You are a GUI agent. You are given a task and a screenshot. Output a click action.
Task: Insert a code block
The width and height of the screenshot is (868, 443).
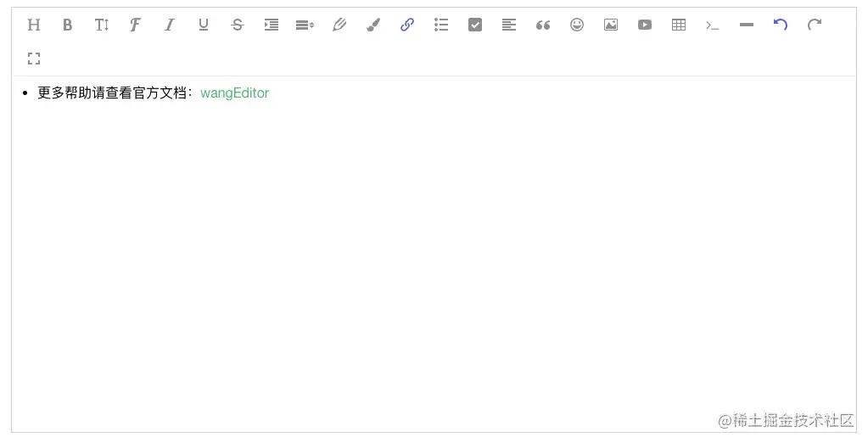tap(713, 25)
